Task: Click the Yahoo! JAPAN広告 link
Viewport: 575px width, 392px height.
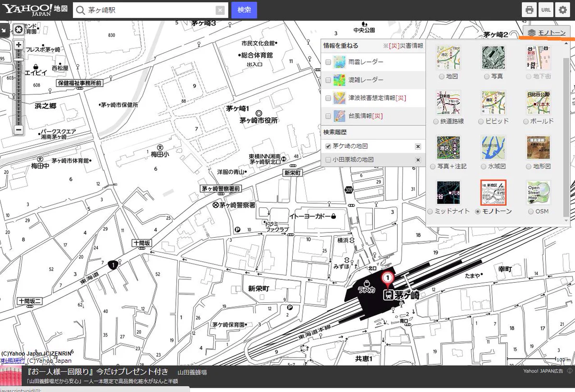Action: 544,370
